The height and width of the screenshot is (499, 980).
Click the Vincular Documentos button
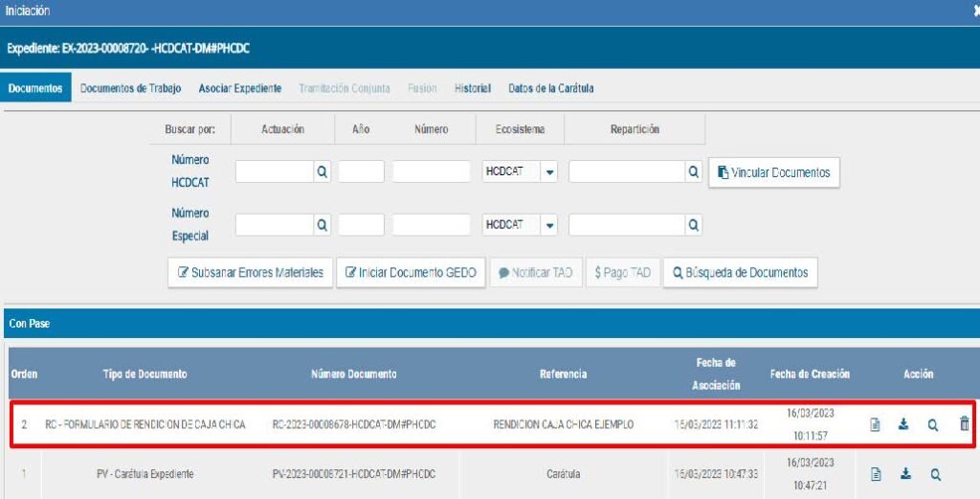click(773, 172)
